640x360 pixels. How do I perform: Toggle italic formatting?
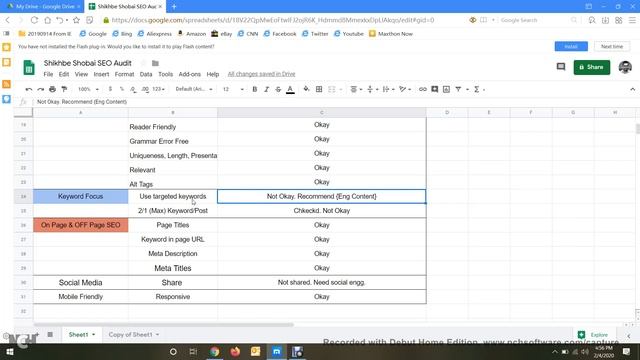(267, 89)
